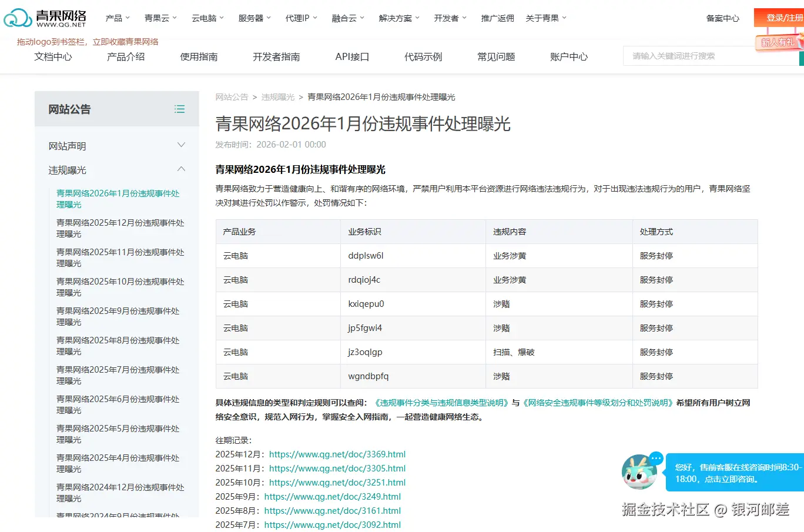This screenshot has height=532, width=804.
Task: Open the 2025年6月份 sidebar article
Action: click(x=118, y=404)
